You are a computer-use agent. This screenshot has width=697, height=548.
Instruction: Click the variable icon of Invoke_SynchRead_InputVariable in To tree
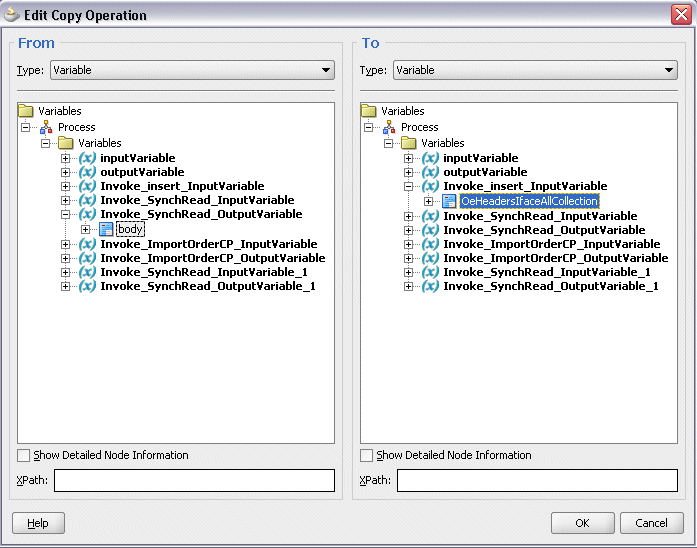[431, 216]
